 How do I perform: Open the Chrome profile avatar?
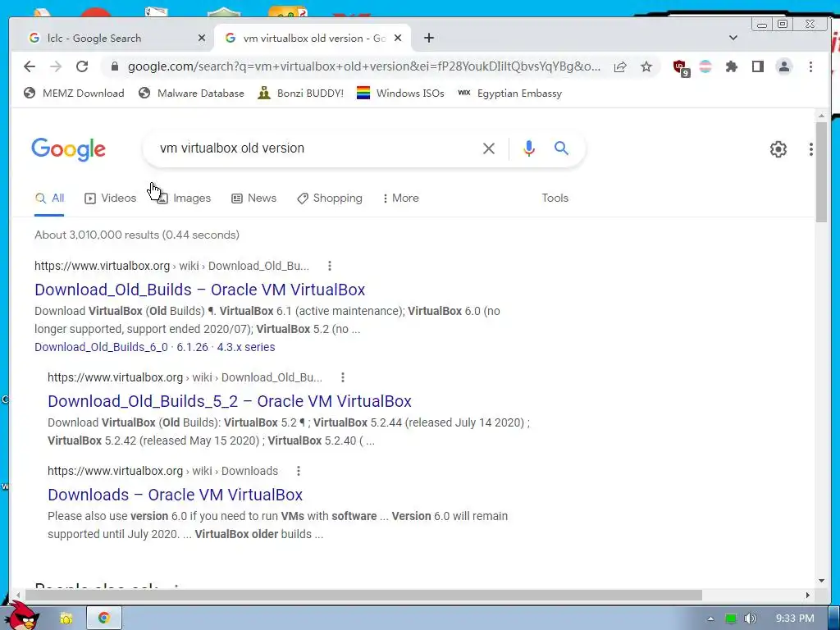[783, 66]
